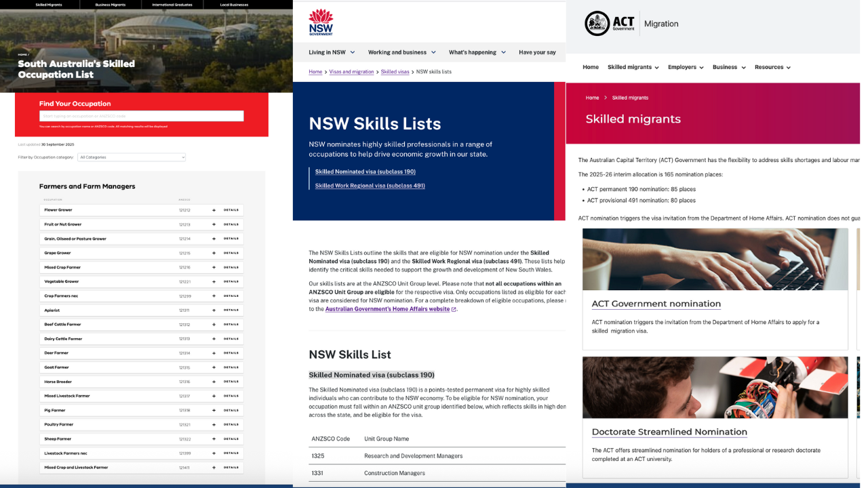Image resolution: width=868 pixels, height=488 pixels.
Task: Follow the Home breadcrumb link on NSW page
Action: point(315,72)
